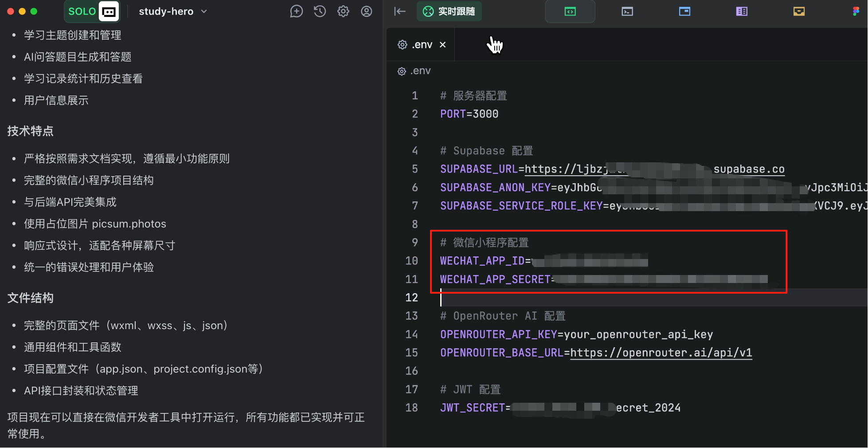
Task: Open the user account profile icon
Action: click(x=366, y=12)
